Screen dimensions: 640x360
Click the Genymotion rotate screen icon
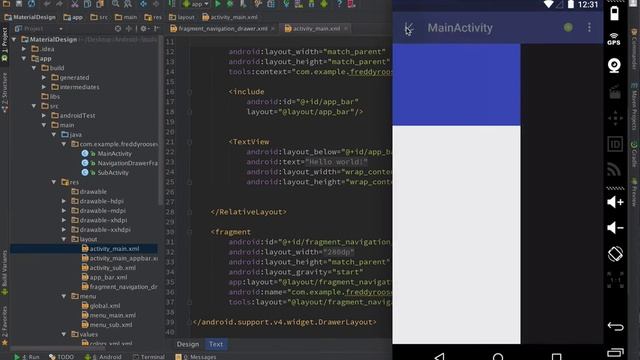(615, 254)
